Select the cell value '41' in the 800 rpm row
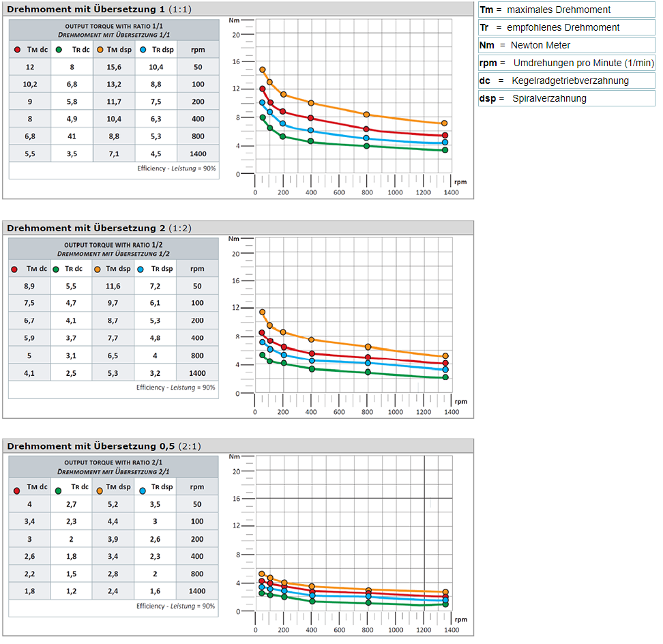663x644 pixels. click(72, 136)
